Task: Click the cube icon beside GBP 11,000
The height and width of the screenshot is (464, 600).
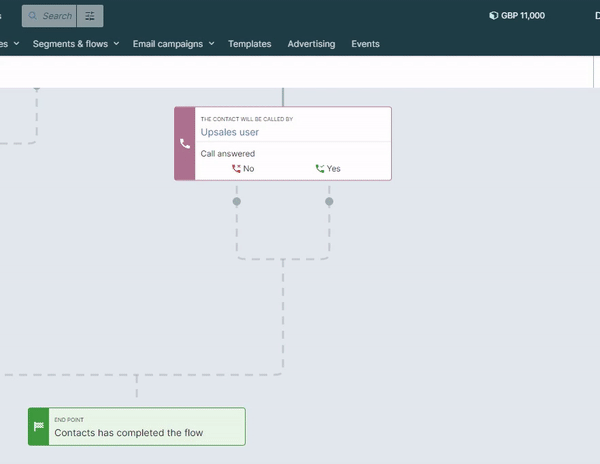Action: tap(494, 15)
